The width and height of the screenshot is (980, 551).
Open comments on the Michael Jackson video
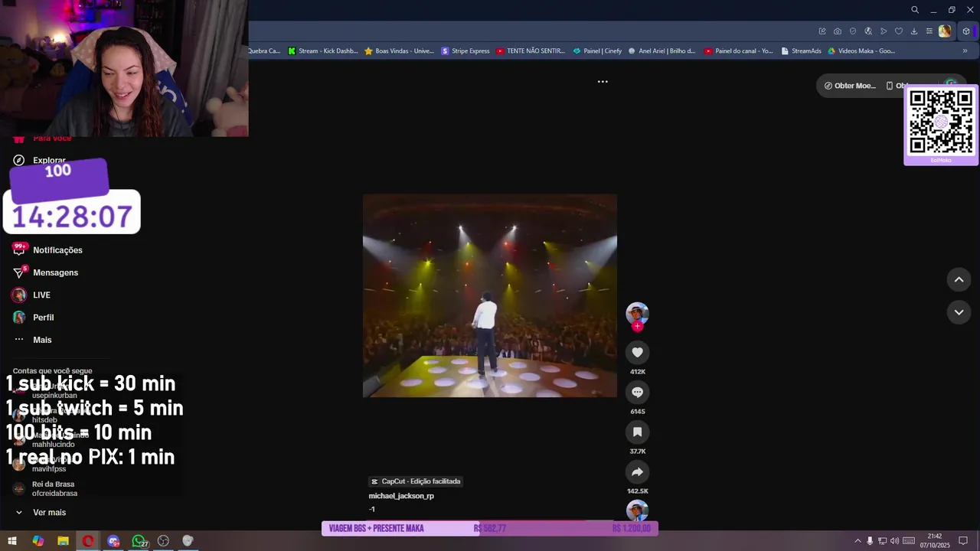(637, 392)
